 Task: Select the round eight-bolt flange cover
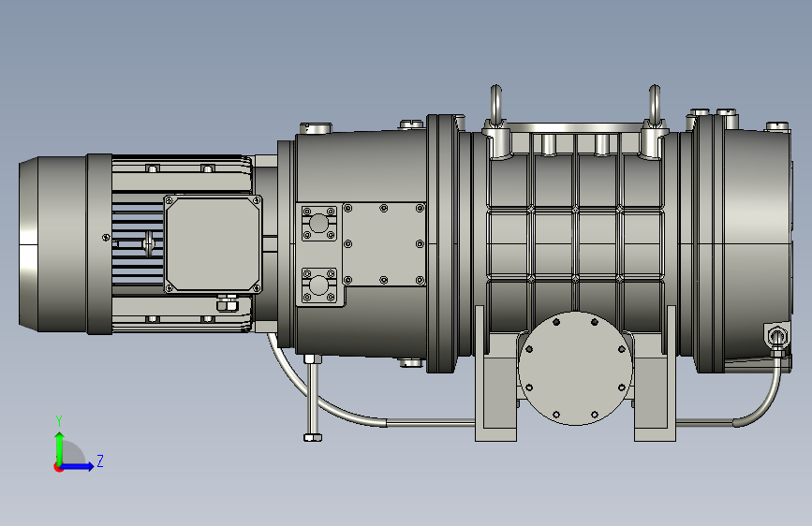575,368
